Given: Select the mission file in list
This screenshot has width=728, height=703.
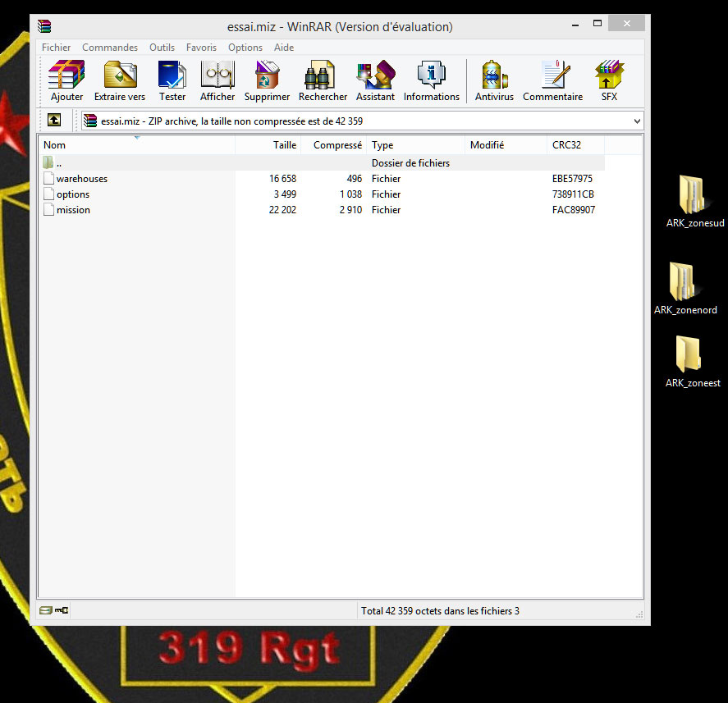Looking at the screenshot, I should [x=73, y=210].
